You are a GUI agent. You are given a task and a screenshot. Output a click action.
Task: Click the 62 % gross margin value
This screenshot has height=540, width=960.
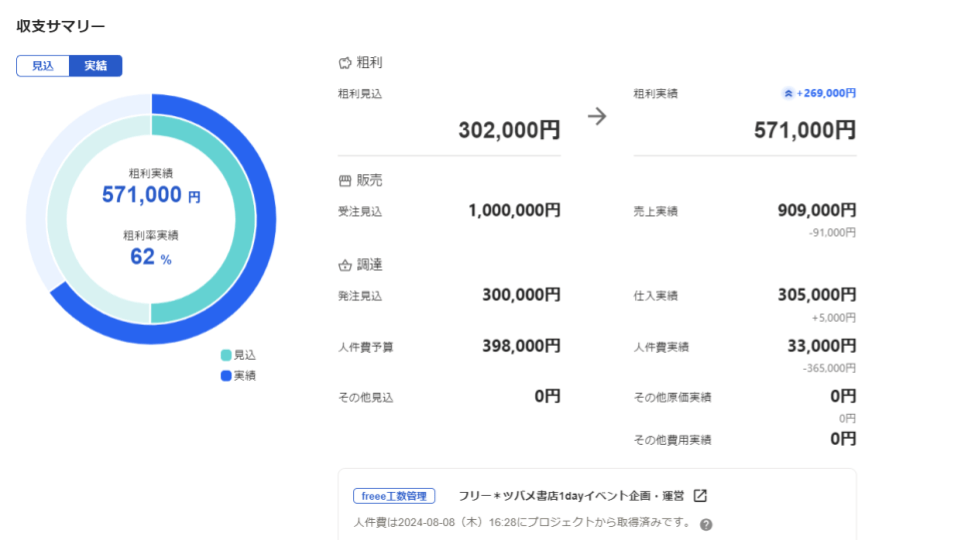click(x=151, y=257)
